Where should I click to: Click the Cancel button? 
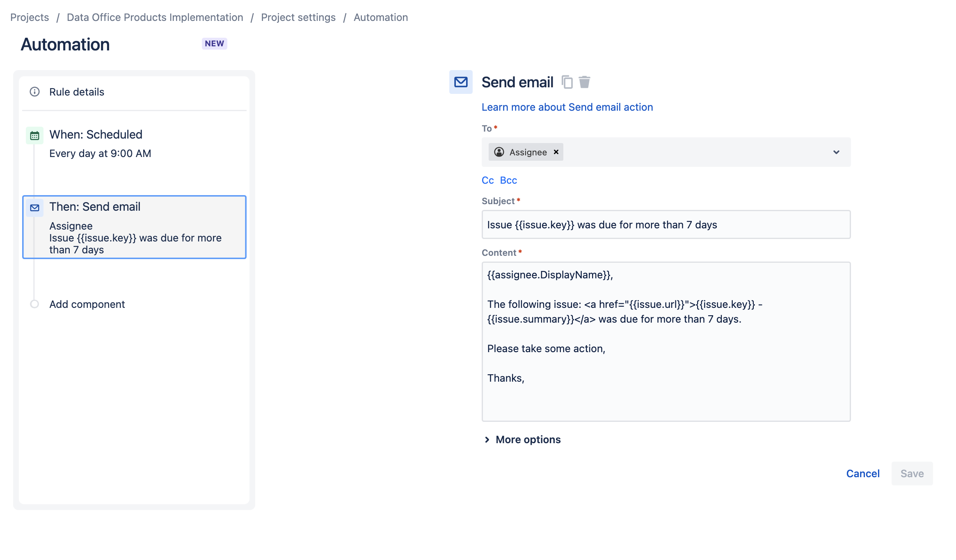863,473
